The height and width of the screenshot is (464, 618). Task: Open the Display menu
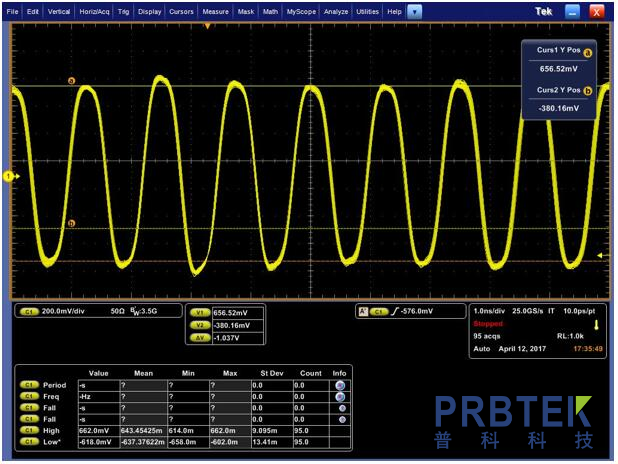pos(149,11)
